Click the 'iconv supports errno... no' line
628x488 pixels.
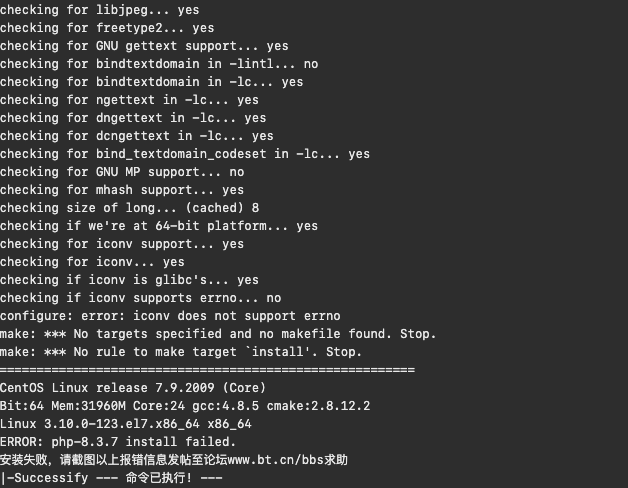point(141,298)
